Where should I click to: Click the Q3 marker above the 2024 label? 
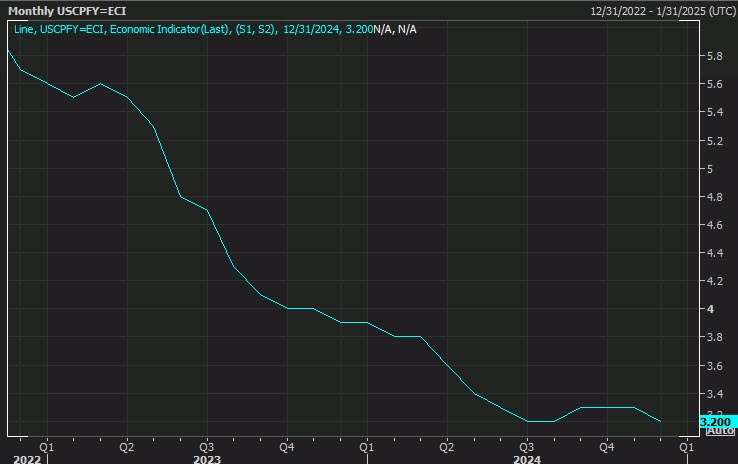(x=526, y=445)
